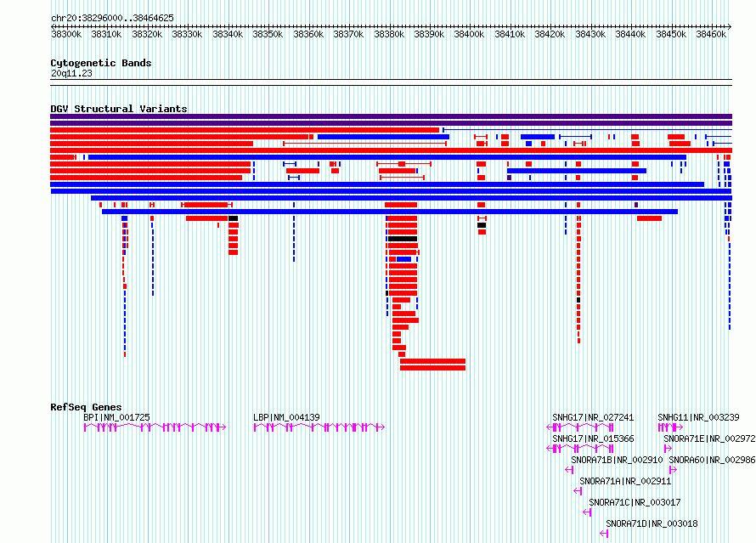Image resolution: width=756 pixels, height=543 pixels.
Task: Click the 38400k ruler label
Action: click(469, 34)
